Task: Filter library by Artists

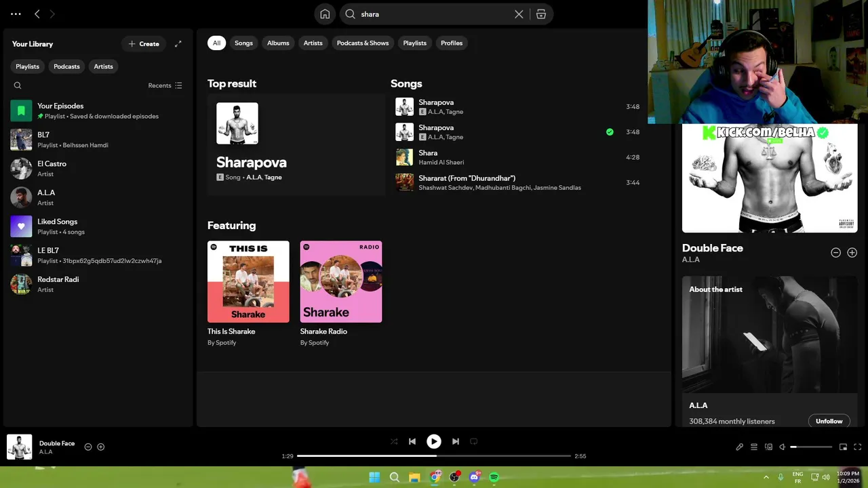Action: pyautogui.click(x=103, y=66)
